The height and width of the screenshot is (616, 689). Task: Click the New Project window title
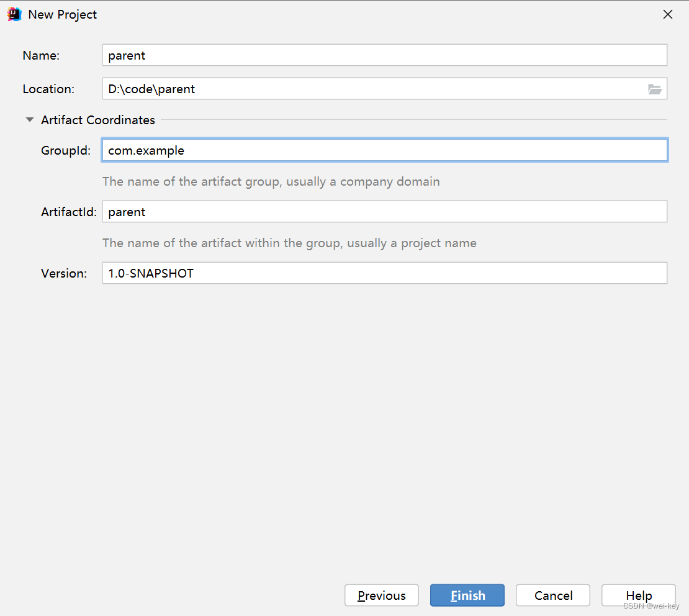[x=63, y=14]
